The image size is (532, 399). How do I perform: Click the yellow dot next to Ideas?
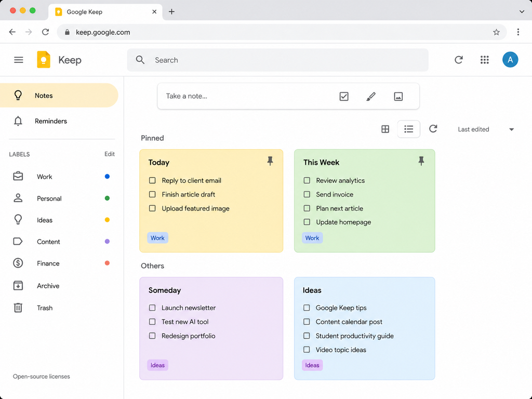pyautogui.click(x=107, y=220)
